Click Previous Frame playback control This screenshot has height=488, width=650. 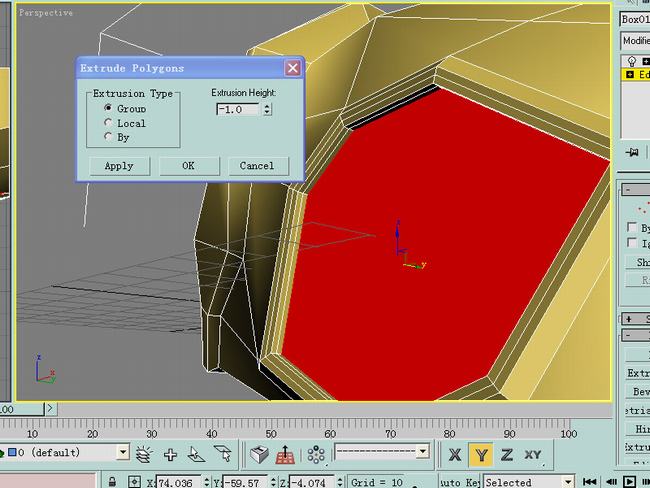[611, 482]
